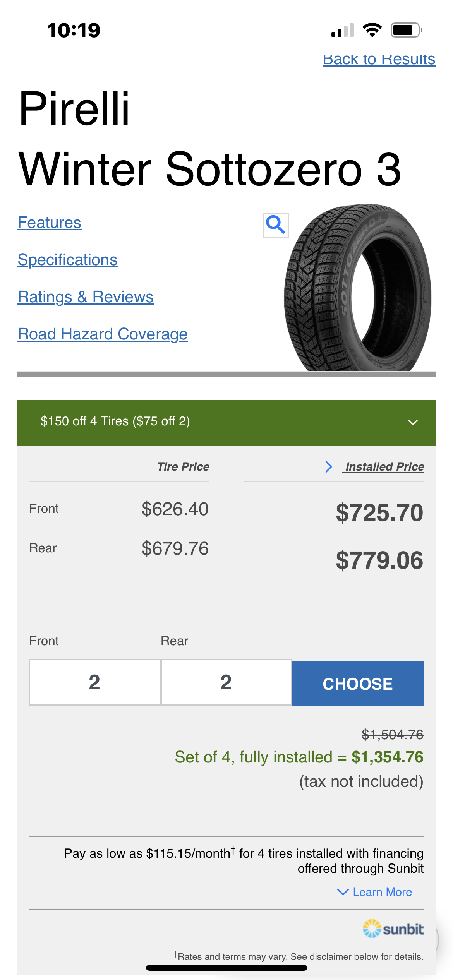The width and height of the screenshot is (453, 980).
Task: Tap the clock time in status bar
Action: coord(74,30)
